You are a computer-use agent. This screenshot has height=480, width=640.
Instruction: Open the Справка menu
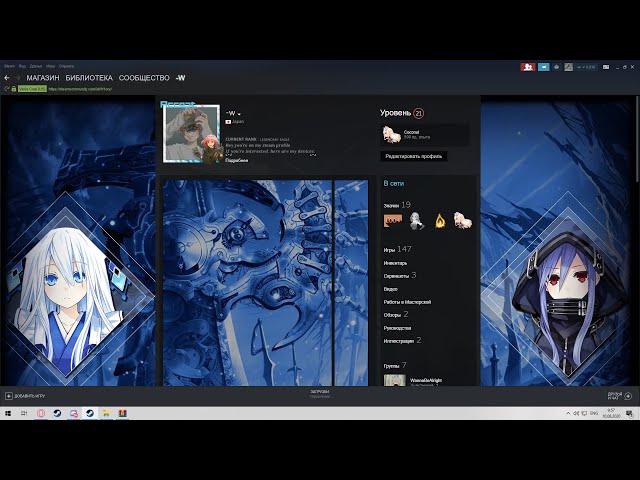(67, 66)
